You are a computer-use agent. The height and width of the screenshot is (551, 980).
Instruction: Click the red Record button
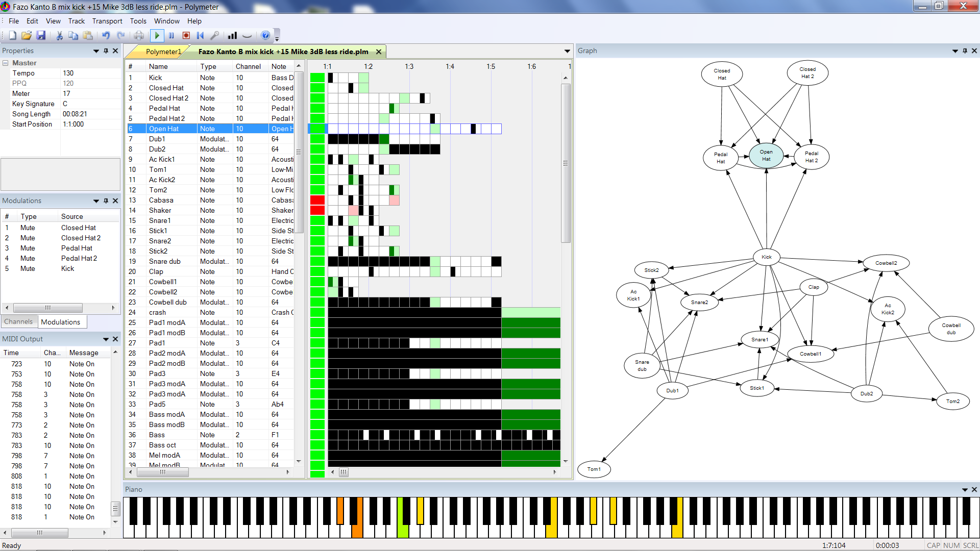(186, 35)
